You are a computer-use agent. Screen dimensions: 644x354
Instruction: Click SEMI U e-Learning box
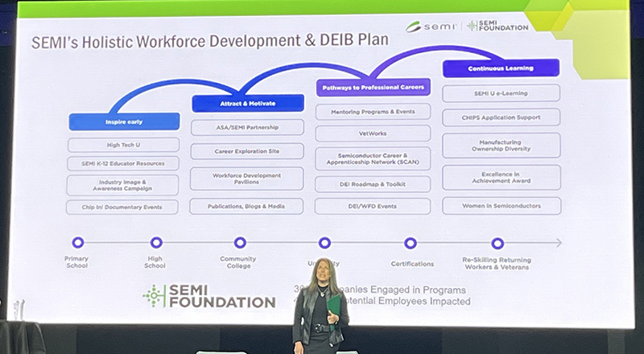(x=501, y=93)
